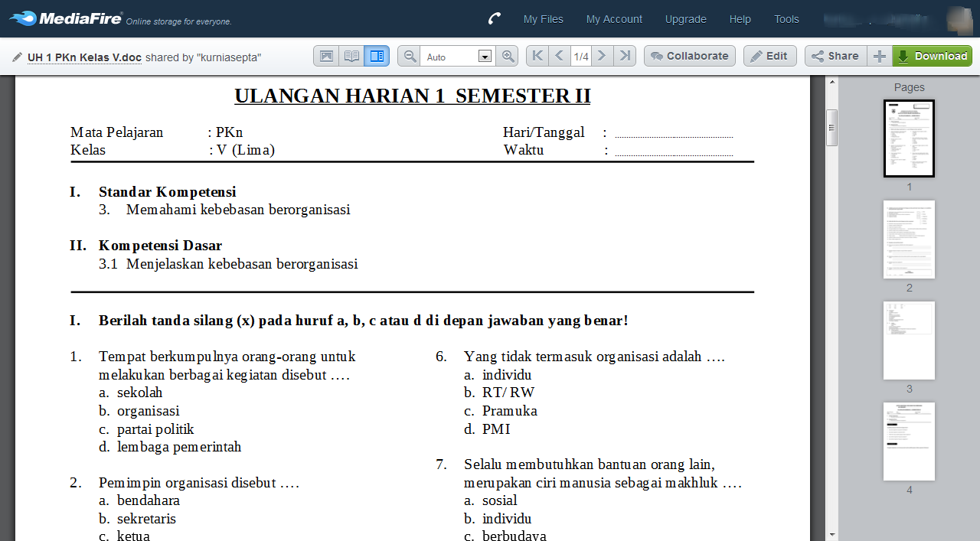
Task: Select page 2 thumbnail
Action: point(909,240)
